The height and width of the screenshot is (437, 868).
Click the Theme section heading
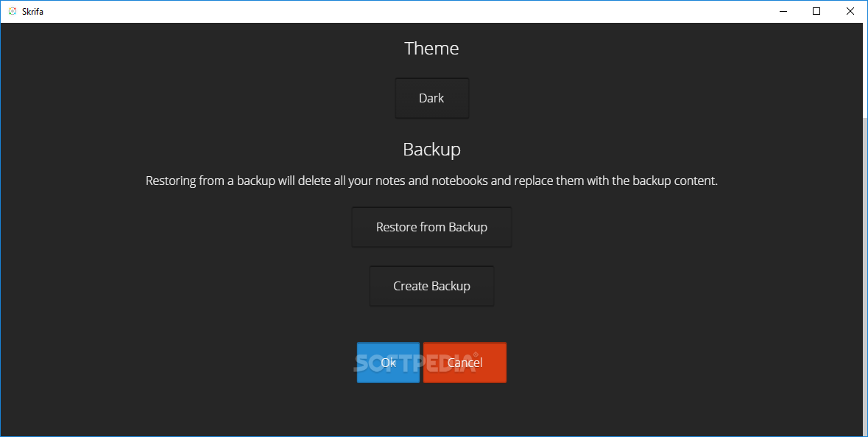pos(431,48)
